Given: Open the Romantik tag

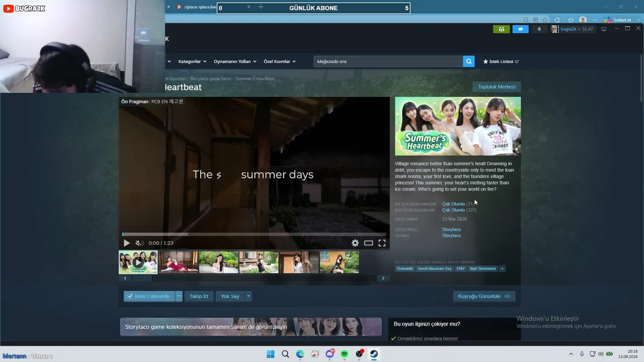Looking at the screenshot, I should pos(405,268).
